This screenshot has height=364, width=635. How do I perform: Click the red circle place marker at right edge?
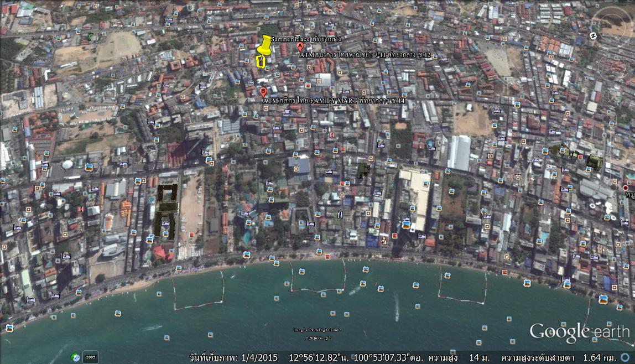(x=626, y=188)
